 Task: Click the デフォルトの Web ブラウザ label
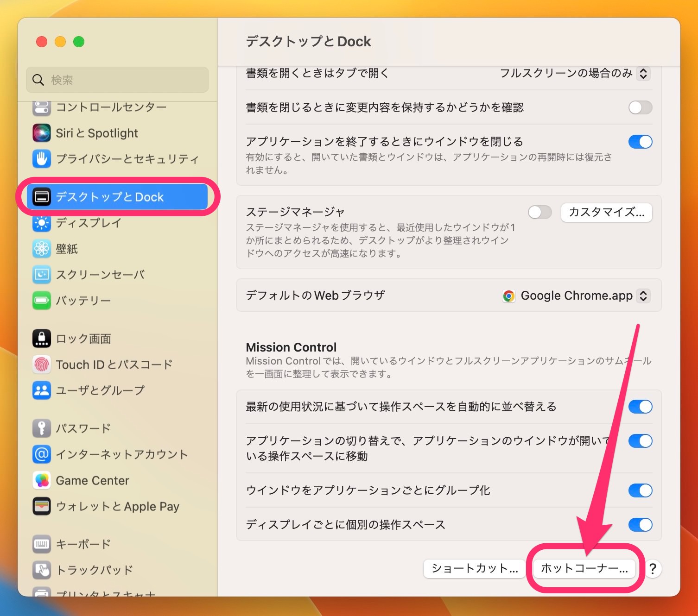pyautogui.click(x=315, y=295)
